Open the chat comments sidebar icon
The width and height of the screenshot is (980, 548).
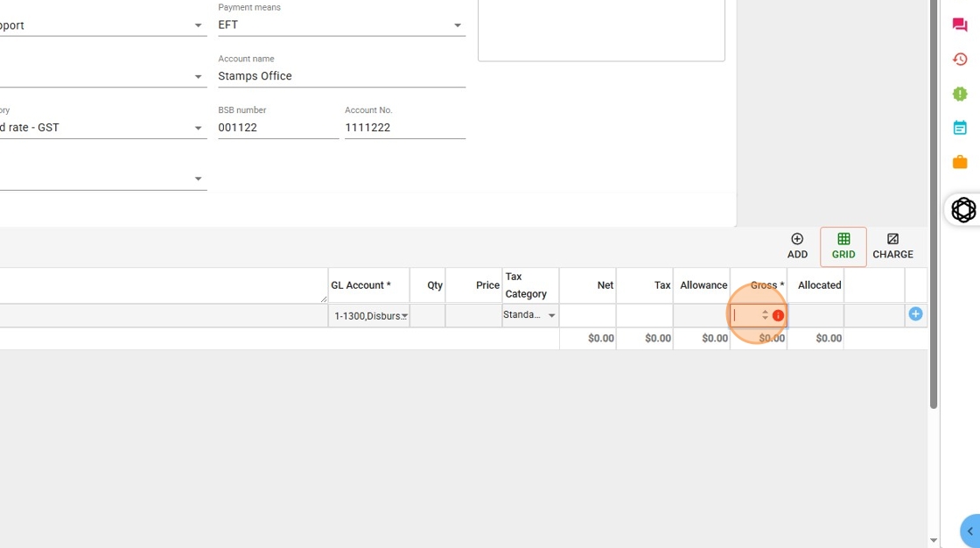960,25
